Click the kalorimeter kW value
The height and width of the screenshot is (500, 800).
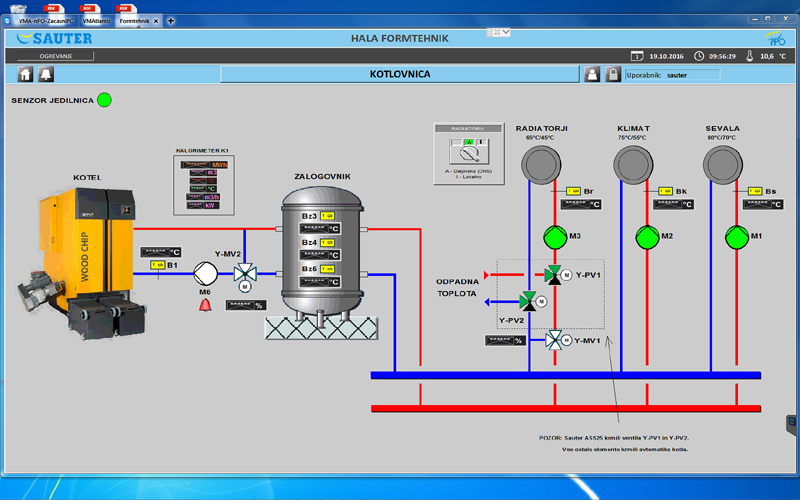[x=203, y=205]
